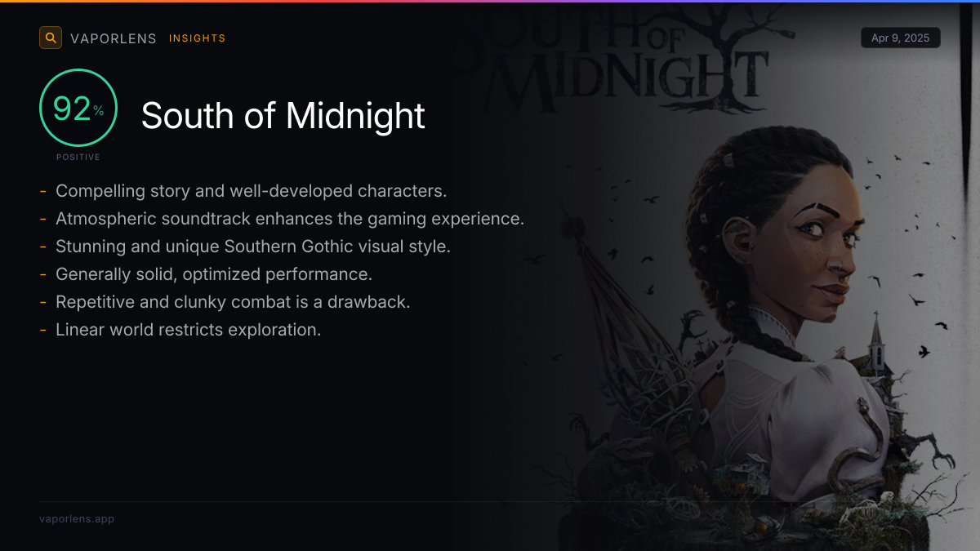Click the linear world restricts exploration insight
The width and height of the screenshot is (980, 551).
click(188, 330)
